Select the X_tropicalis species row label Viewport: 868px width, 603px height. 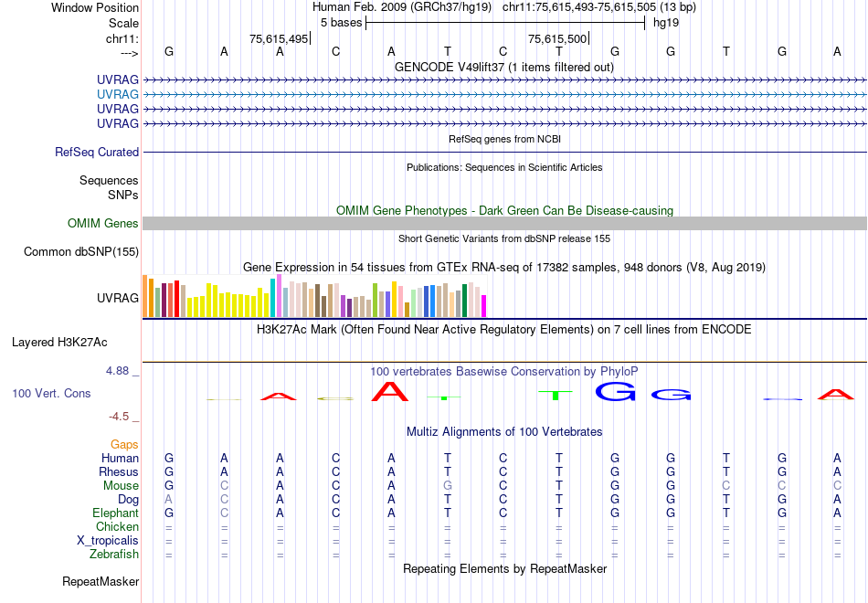108,541
